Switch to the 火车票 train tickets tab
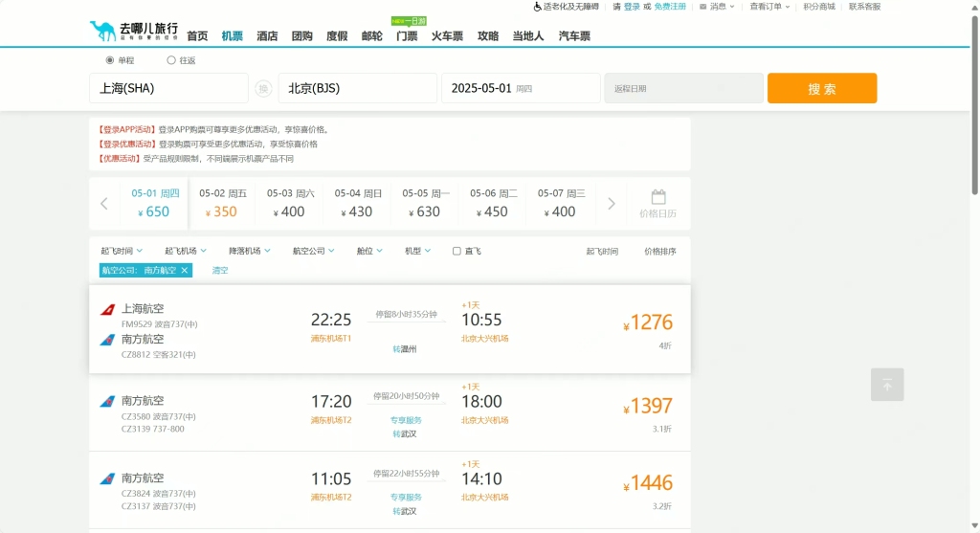Image resolution: width=980 pixels, height=533 pixels. pyautogui.click(x=447, y=36)
